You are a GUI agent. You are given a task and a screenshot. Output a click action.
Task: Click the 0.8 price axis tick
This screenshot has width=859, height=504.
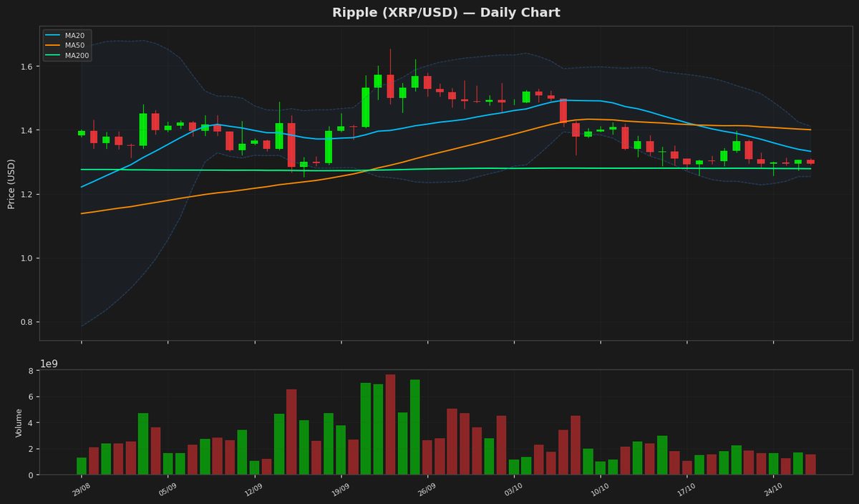26,321
